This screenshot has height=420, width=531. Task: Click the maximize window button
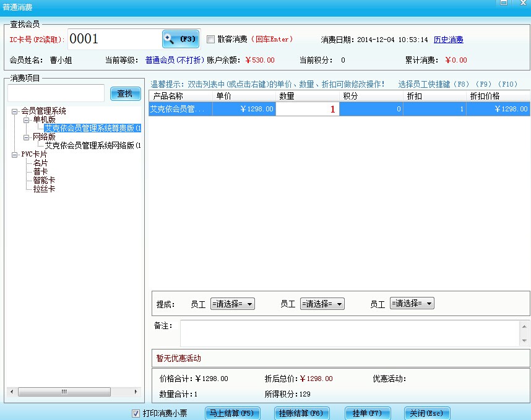504,2
